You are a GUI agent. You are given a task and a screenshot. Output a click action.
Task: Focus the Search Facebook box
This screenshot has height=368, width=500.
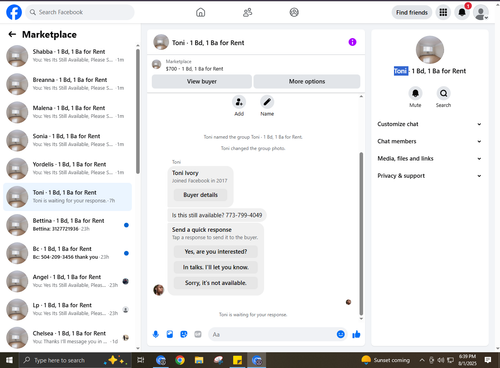(80, 12)
